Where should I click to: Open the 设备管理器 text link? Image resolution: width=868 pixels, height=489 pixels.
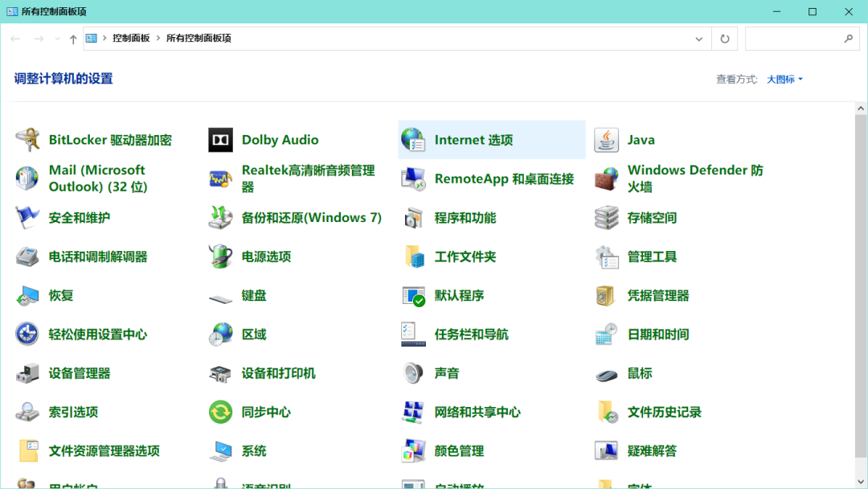click(x=79, y=373)
